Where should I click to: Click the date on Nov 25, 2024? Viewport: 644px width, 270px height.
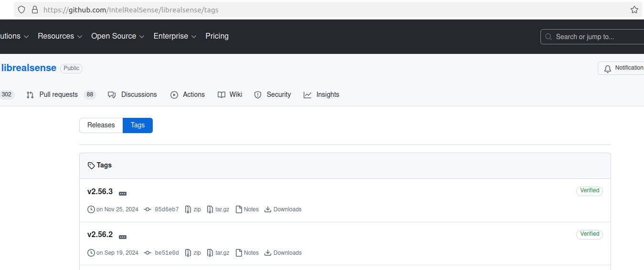click(117, 209)
